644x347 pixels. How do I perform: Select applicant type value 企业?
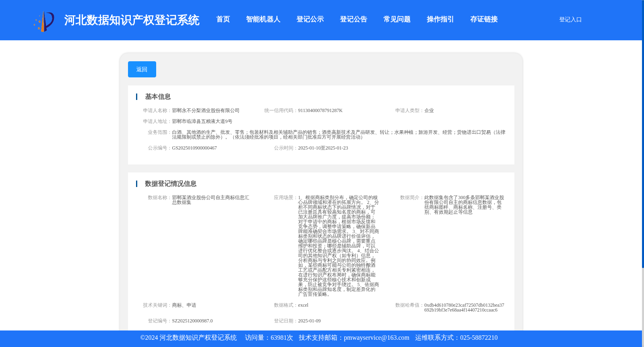(x=429, y=110)
